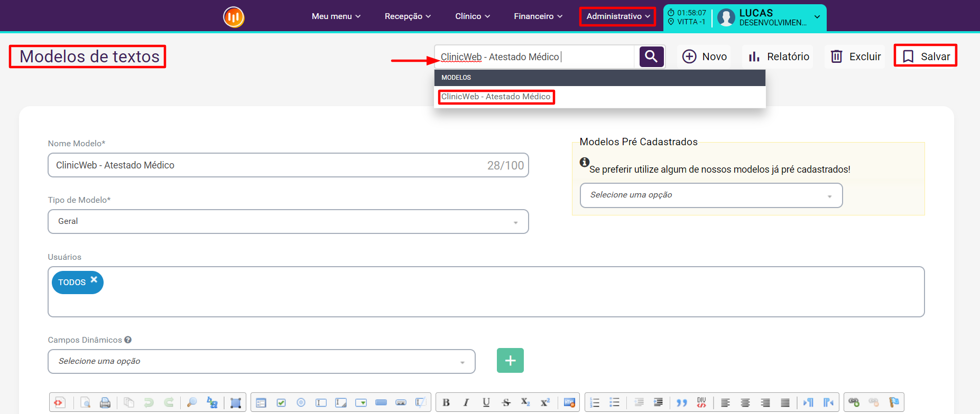This screenshot has width=980, height=414.
Task: Apply Block Quote formatting
Action: pos(682,402)
